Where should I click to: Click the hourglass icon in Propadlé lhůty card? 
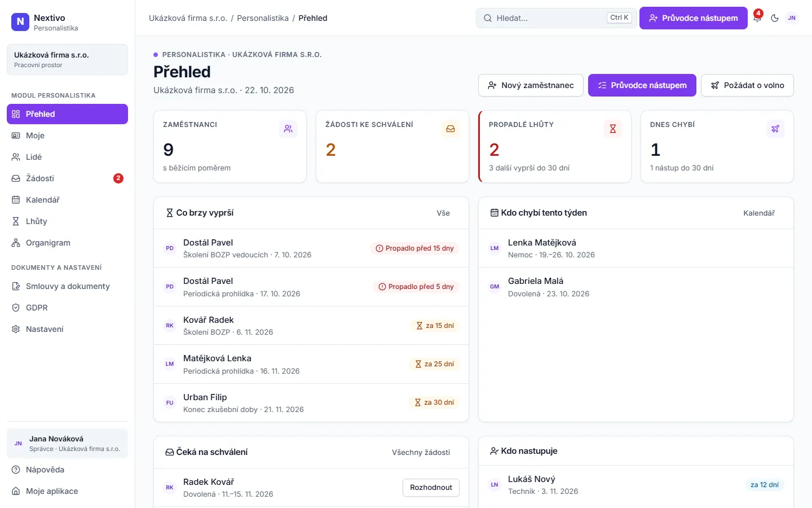[x=613, y=129]
